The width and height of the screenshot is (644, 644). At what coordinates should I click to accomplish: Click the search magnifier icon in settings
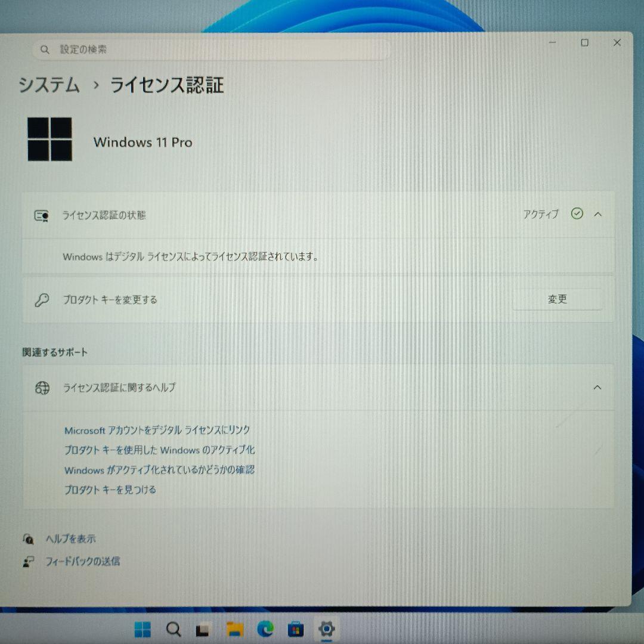45,49
